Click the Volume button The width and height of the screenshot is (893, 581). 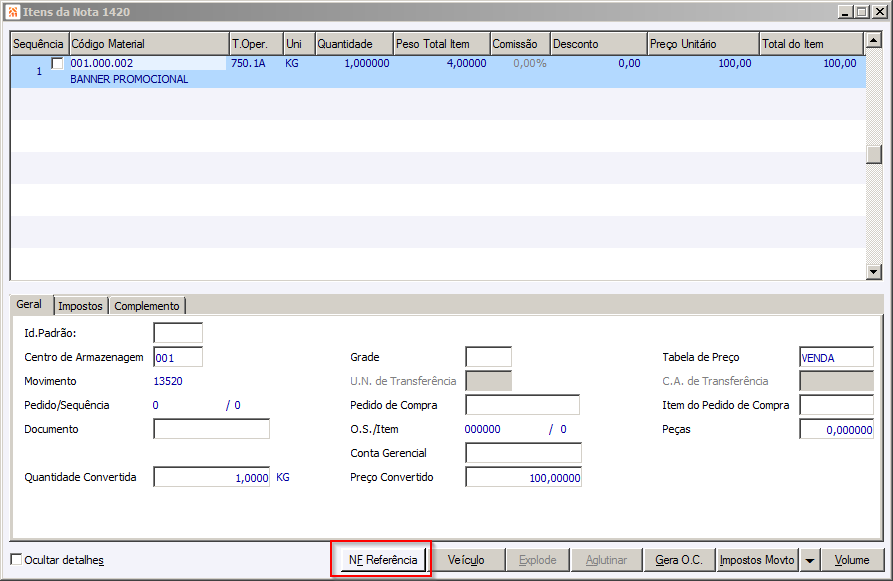(x=852, y=560)
